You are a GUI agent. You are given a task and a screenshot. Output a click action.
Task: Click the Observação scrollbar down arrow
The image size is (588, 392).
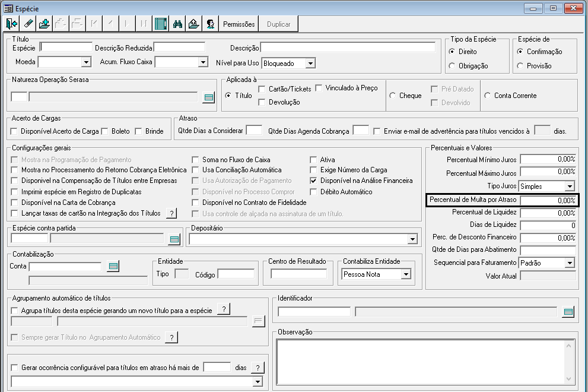(x=569, y=380)
